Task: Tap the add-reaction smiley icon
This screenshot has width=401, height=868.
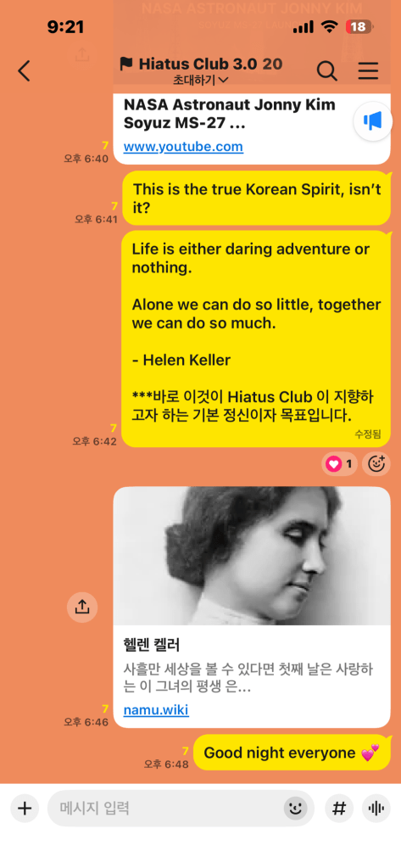Action: [x=376, y=464]
